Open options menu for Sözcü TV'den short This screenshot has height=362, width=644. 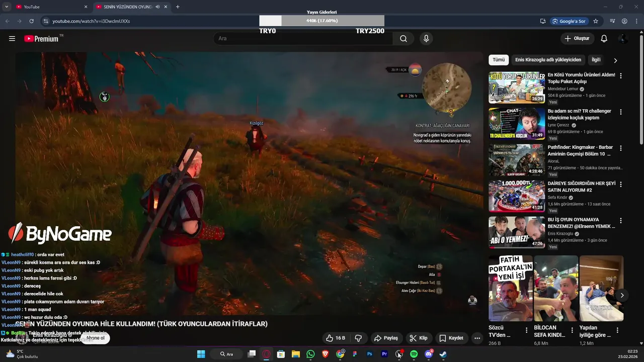(526, 330)
